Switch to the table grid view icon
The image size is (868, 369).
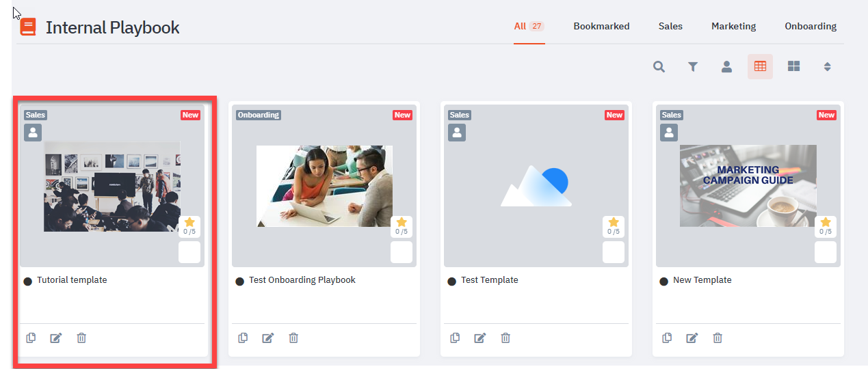(760, 66)
